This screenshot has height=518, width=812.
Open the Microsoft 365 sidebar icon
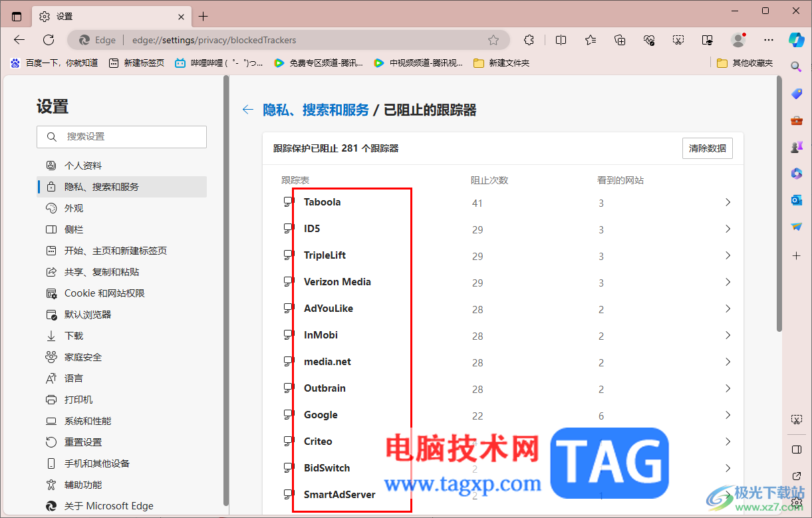click(796, 174)
